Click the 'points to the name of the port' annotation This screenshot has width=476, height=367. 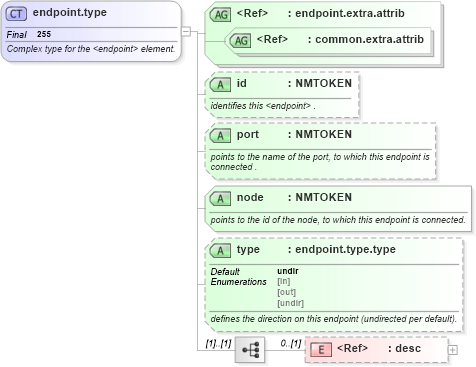320,162
